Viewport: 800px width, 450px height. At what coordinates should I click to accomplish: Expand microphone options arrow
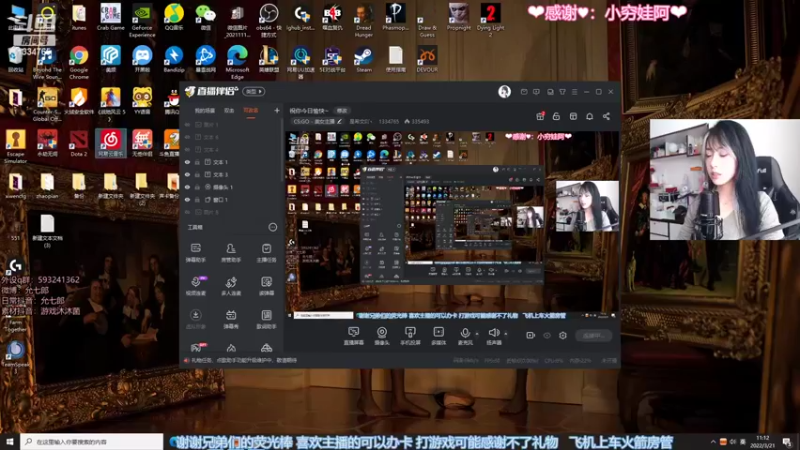[x=477, y=334]
